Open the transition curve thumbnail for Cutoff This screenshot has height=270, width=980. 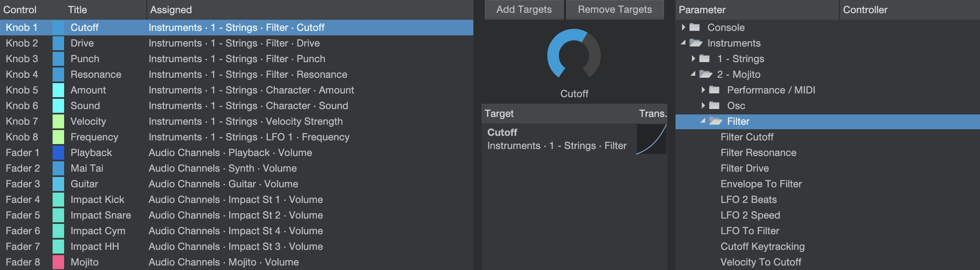652,140
